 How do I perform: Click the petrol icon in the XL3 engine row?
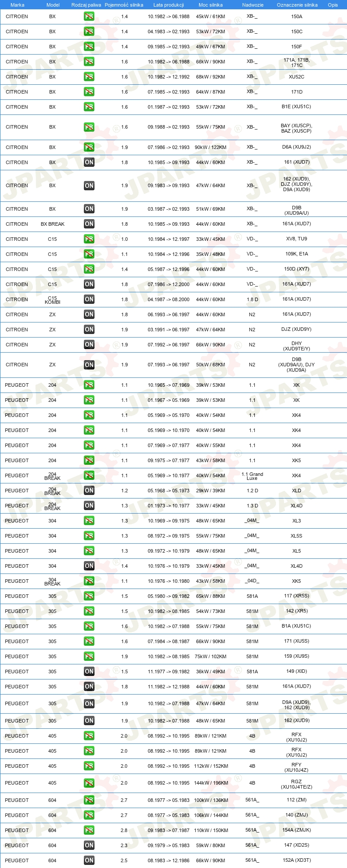(x=89, y=521)
